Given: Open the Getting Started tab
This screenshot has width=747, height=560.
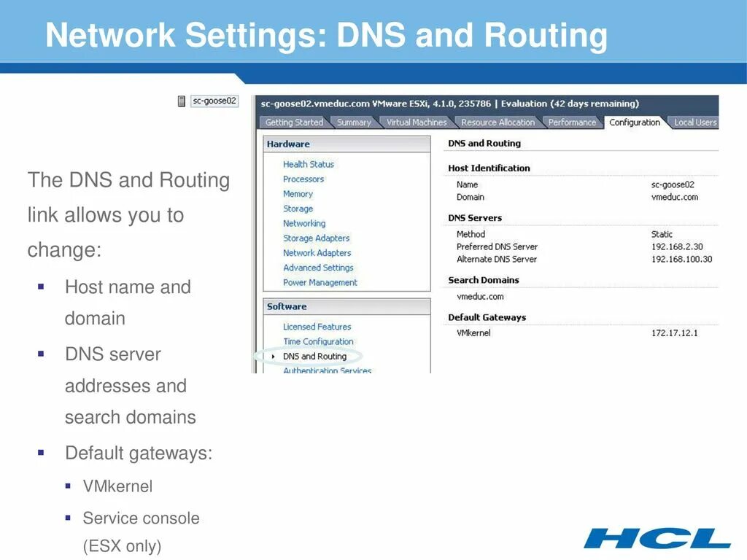Looking at the screenshot, I should pos(294,122).
